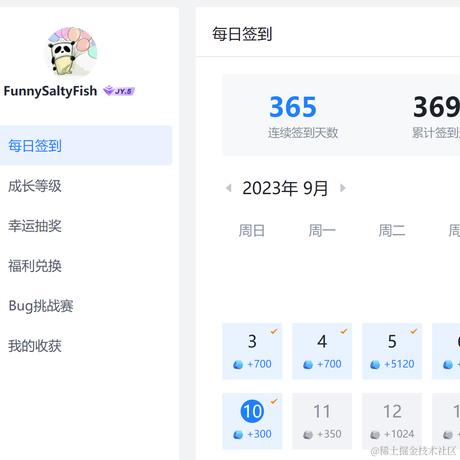Viewport: 460px width, 460px height.
Task: Click the +300 reward value
Action: click(x=259, y=434)
